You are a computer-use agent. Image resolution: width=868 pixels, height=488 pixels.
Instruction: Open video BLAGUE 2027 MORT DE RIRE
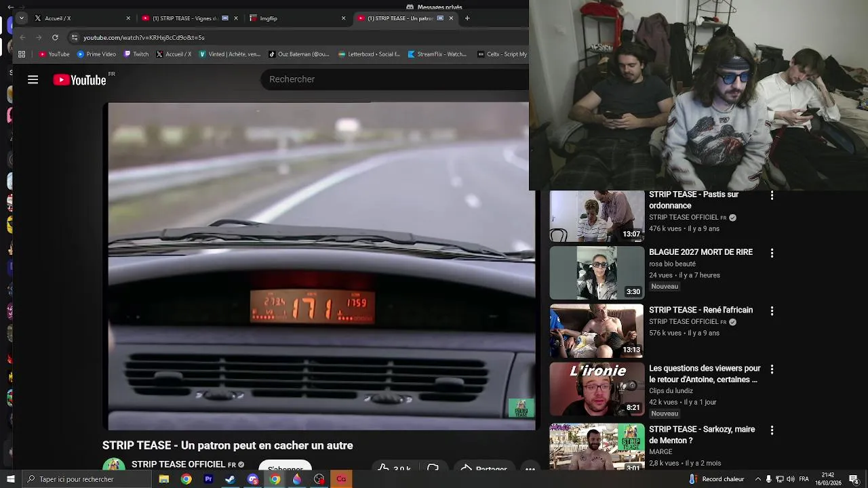click(x=701, y=252)
